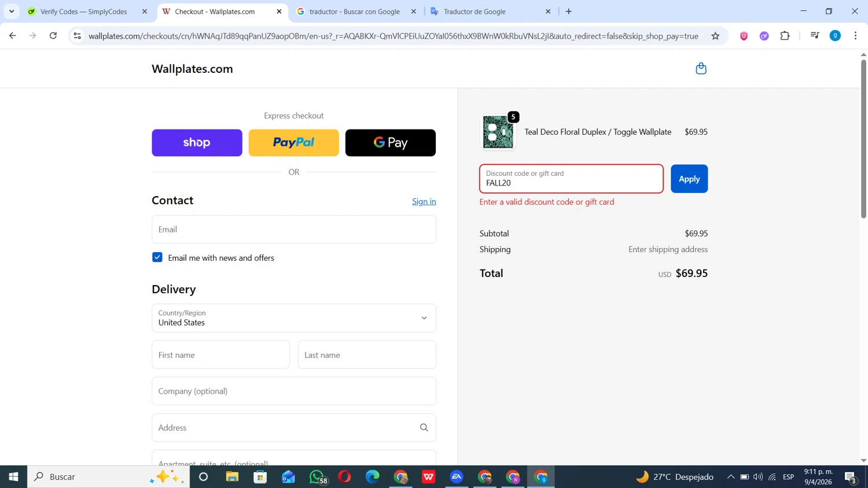Click the purple round extension icon
868x488 pixels.
tap(764, 36)
